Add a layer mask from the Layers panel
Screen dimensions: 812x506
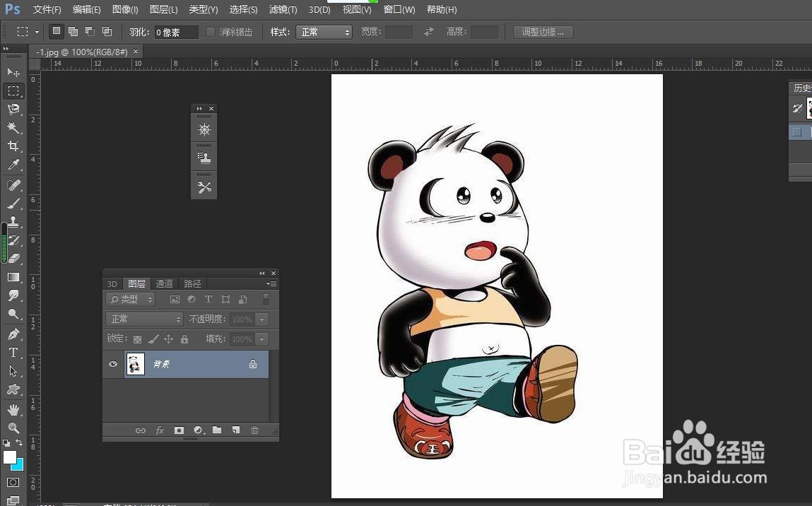coord(179,430)
